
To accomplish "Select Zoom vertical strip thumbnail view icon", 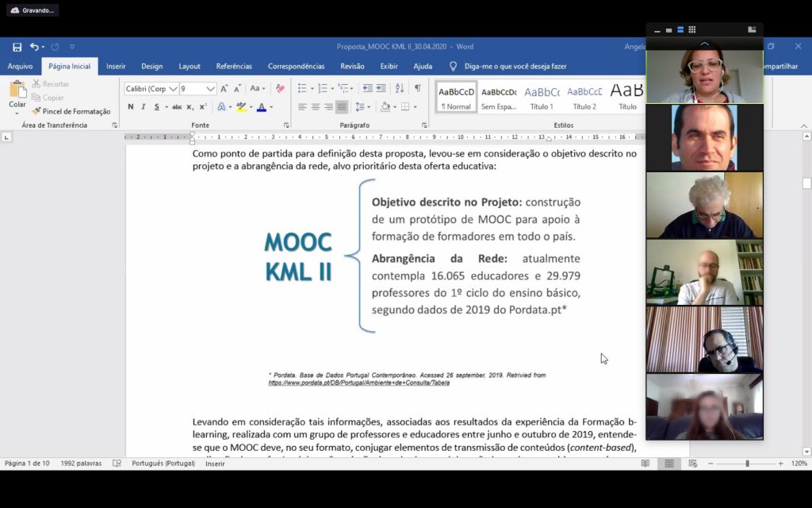I will 680,29.
